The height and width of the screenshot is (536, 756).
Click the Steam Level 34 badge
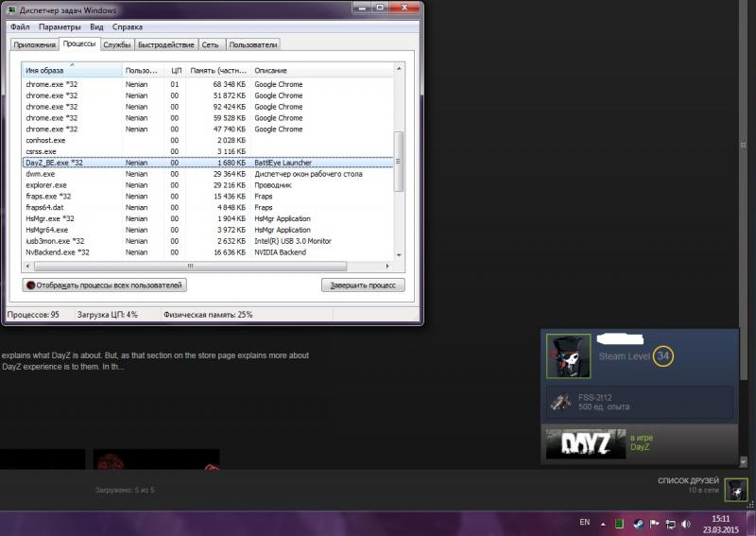(663, 356)
